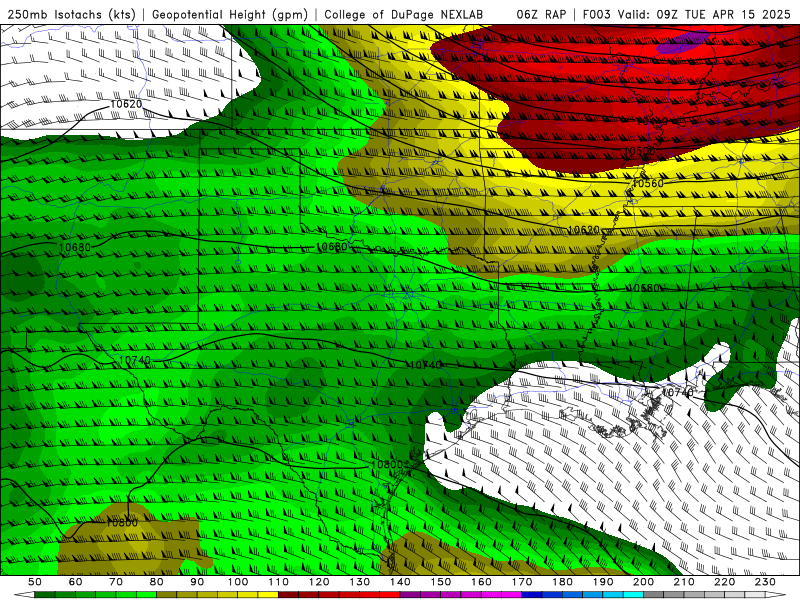800x600 pixels.
Task: Click the colorbar label 90
Action: pos(197,582)
